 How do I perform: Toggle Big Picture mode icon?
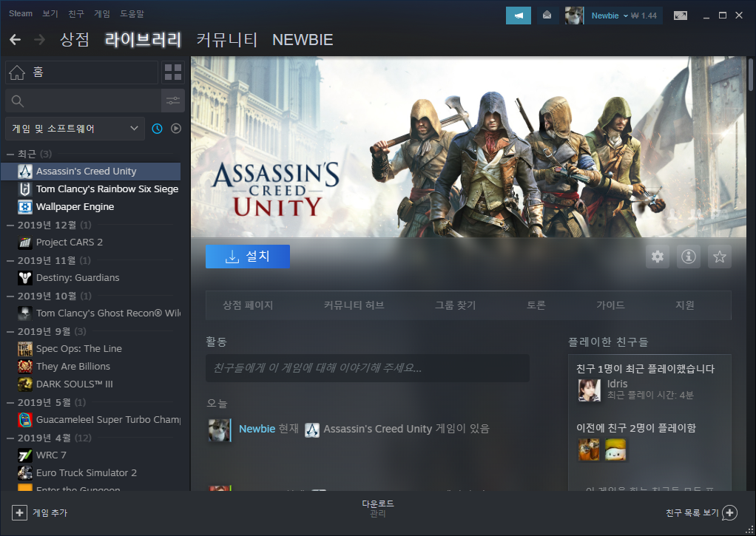tap(680, 16)
